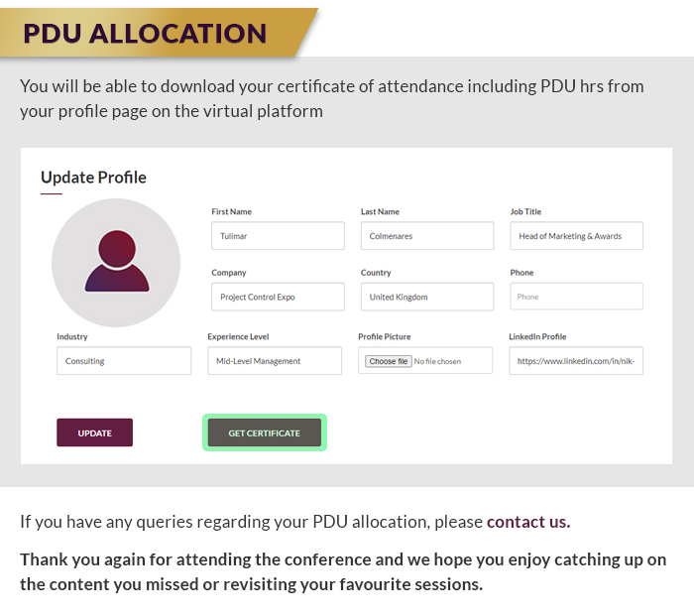This screenshot has height=616, width=694.
Task: Click the LinkedIn Profile URL field
Action: point(576,361)
